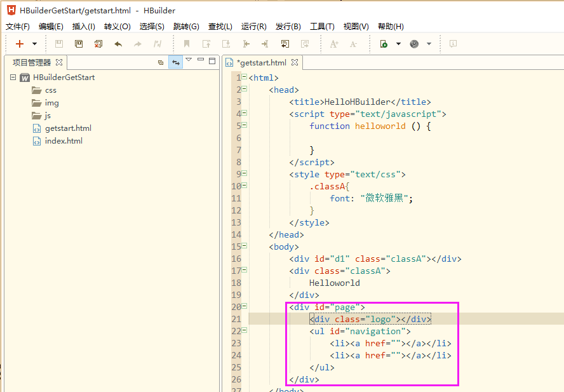This screenshot has height=392, width=564.
Task: Open the 视图(V) menu
Action: click(356, 27)
